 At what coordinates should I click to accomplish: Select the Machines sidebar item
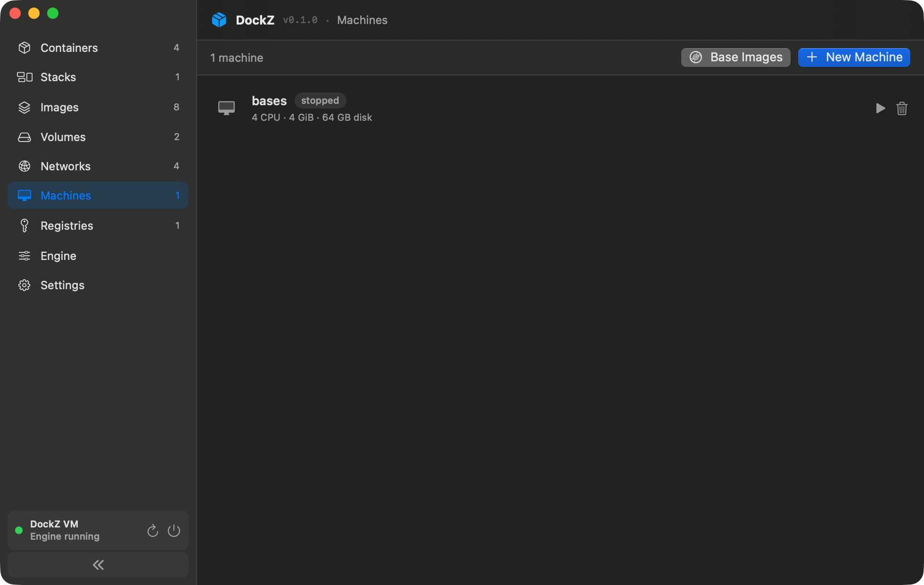98,195
